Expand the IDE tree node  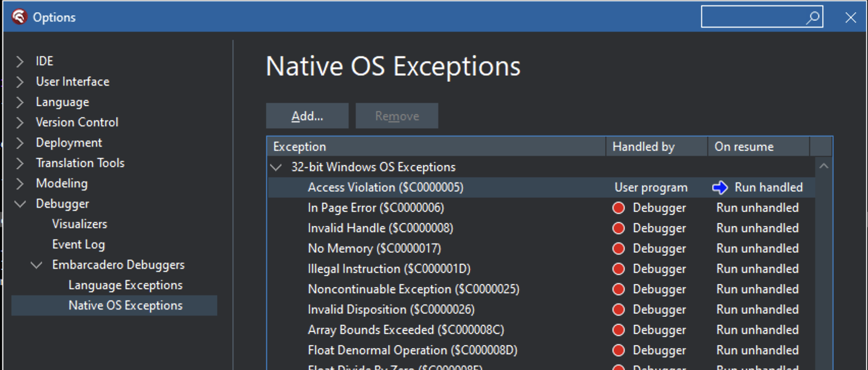[20, 62]
